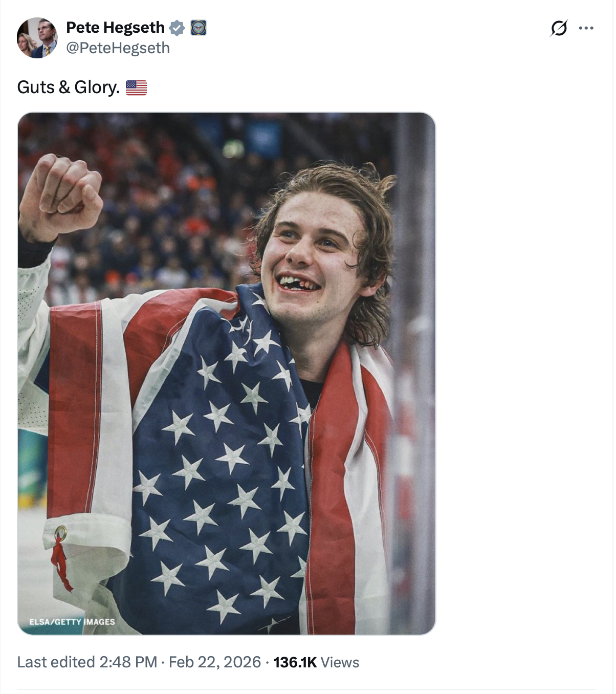The width and height of the screenshot is (616, 694).
Task: Click the Grok explain-post icon
Action: point(559,28)
